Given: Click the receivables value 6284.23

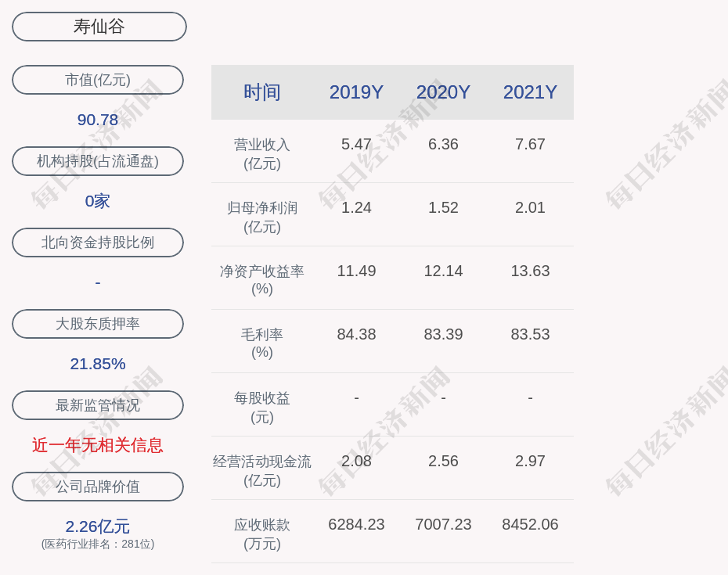Looking at the screenshot, I should [x=356, y=524].
